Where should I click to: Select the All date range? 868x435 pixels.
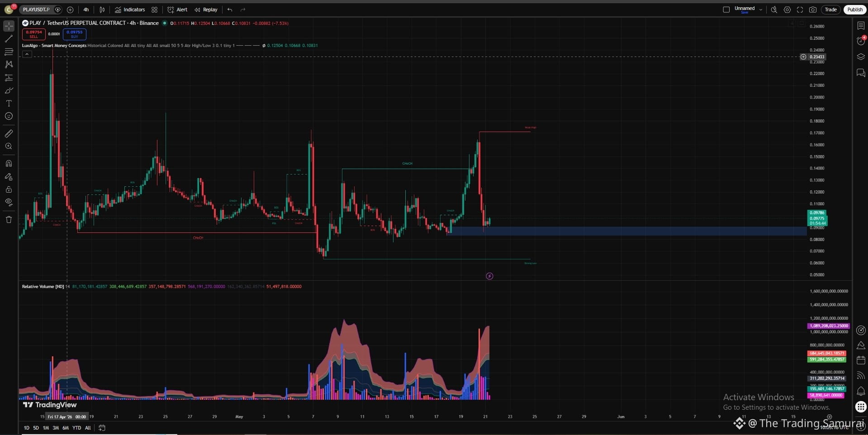(x=88, y=428)
